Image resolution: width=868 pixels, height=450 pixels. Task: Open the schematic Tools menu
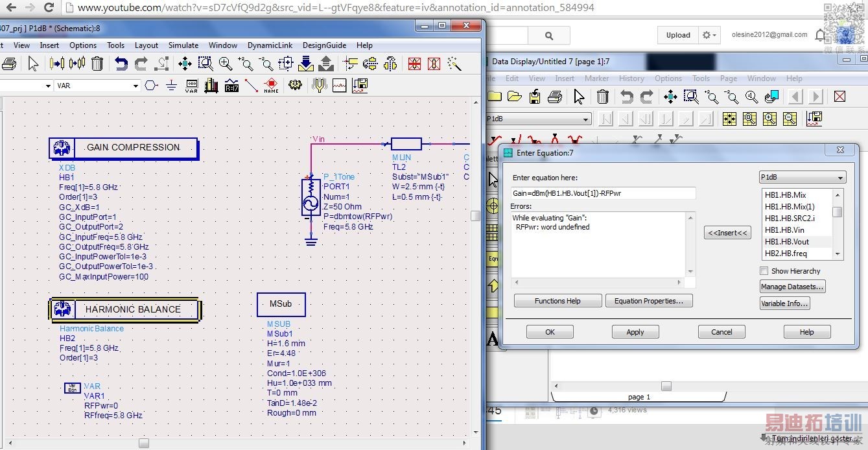click(116, 45)
